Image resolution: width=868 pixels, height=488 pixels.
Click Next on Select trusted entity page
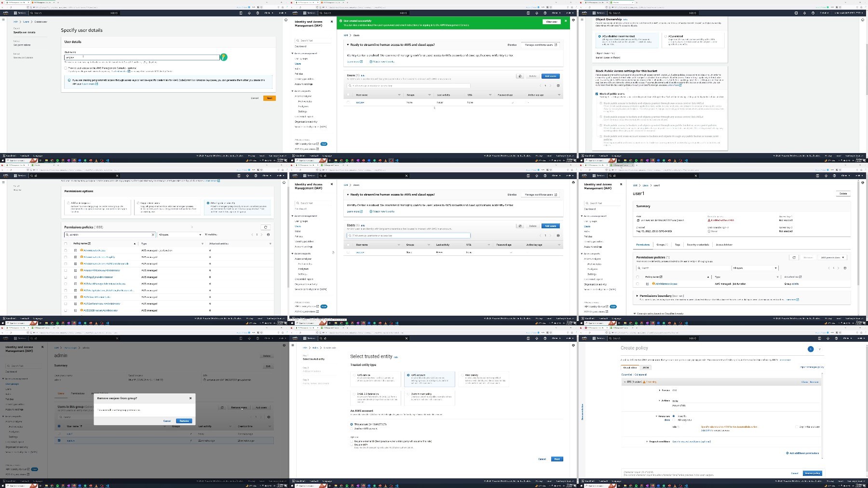point(557,459)
